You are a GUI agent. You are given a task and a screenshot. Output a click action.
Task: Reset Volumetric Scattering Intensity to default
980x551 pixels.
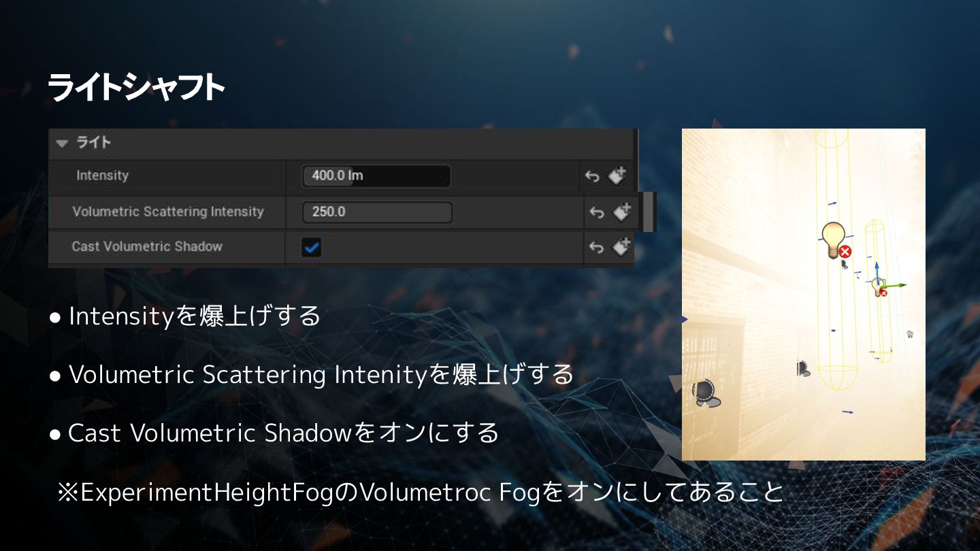tap(597, 213)
